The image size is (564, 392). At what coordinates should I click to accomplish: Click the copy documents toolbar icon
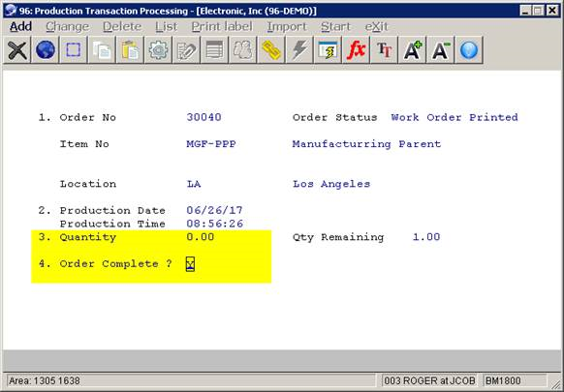click(102, 50)
